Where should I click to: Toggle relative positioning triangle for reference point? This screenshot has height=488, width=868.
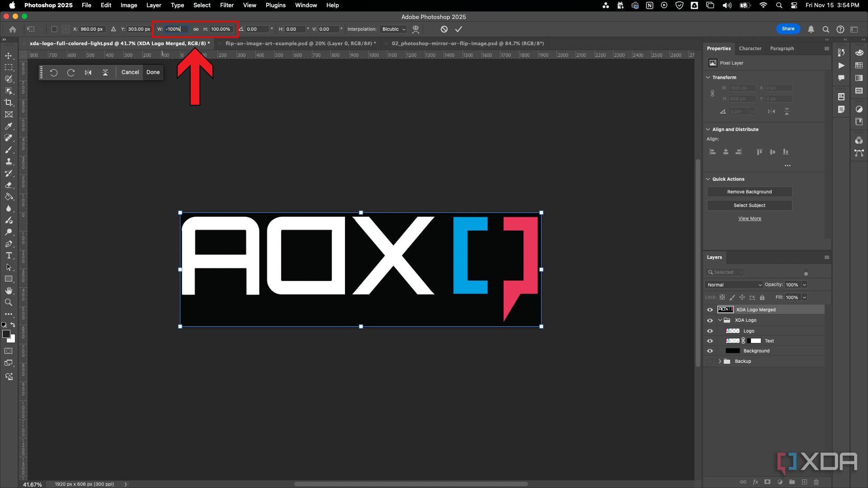tap(113, 29)
